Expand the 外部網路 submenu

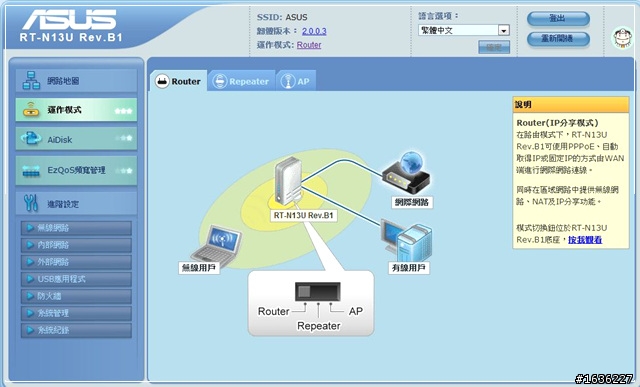76,262
